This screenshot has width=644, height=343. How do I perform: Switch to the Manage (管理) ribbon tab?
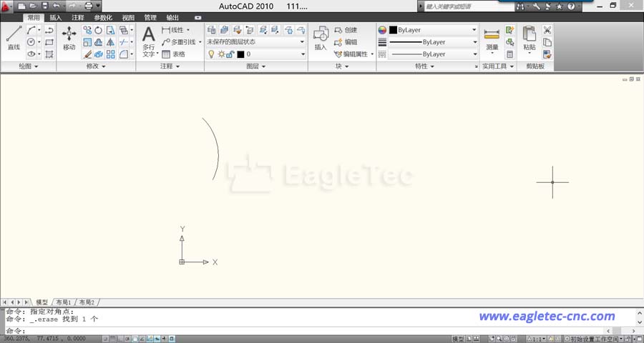click(150, 18)
